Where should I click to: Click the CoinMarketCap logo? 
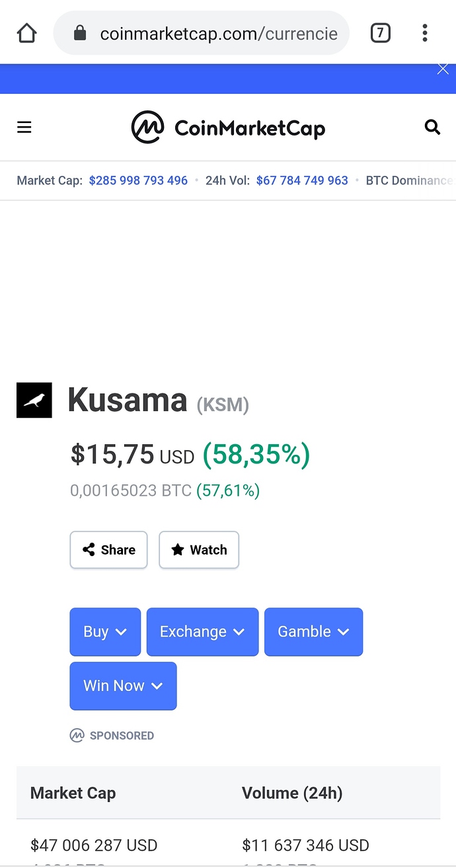(228, 128)
